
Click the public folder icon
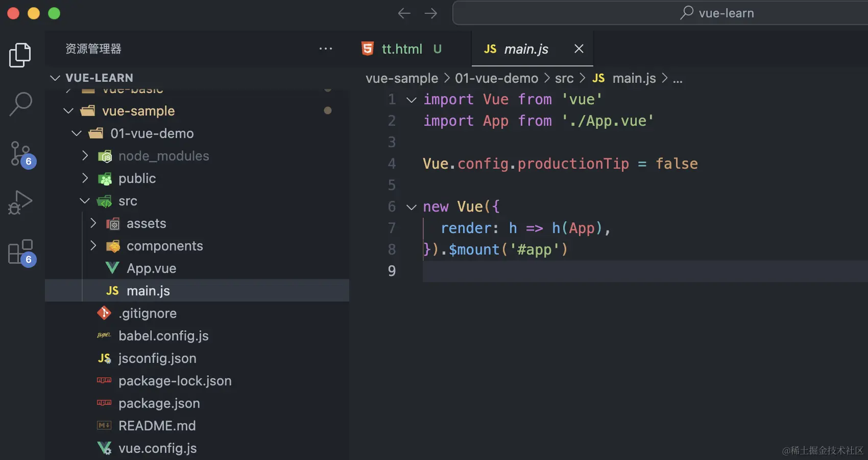(105, 178)
